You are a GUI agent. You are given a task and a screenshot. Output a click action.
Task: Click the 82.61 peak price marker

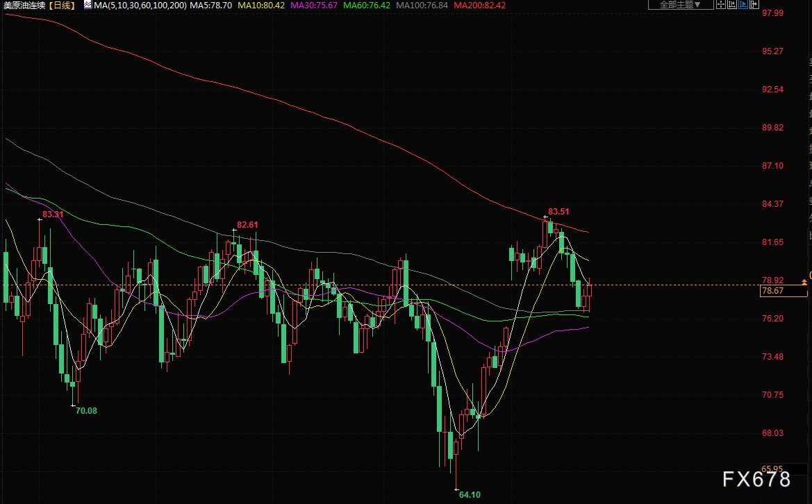[247, 224]
